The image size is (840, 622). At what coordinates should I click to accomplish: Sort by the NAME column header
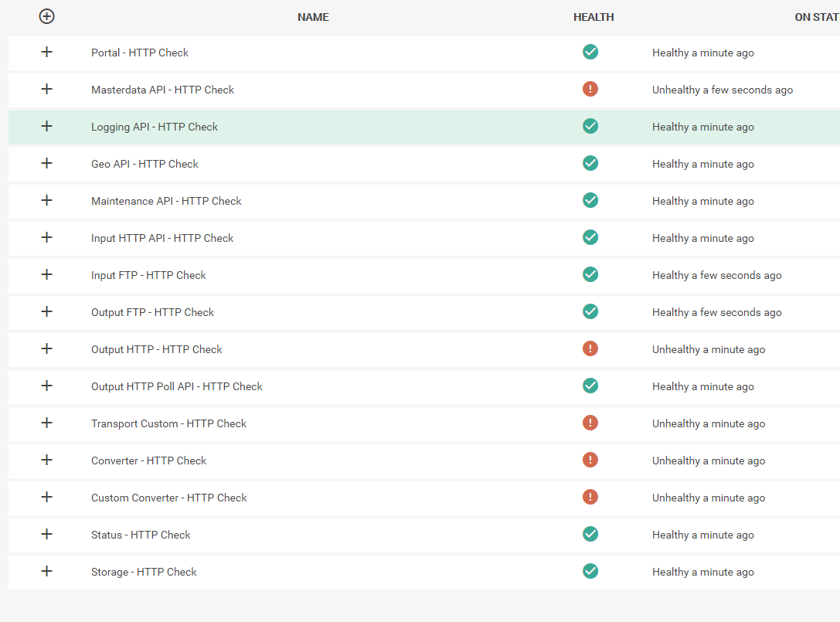pyautogui.click(x=313, y=17)
